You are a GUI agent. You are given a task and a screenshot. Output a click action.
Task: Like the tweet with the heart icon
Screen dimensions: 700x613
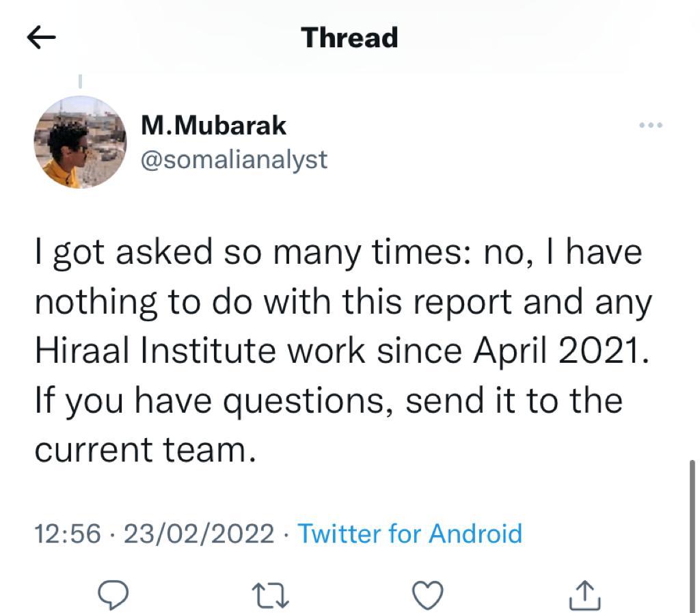429,595
